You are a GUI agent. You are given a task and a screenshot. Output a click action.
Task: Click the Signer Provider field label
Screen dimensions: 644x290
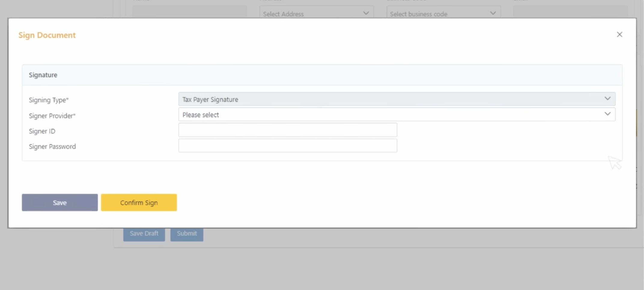click(x=52, y=116)
